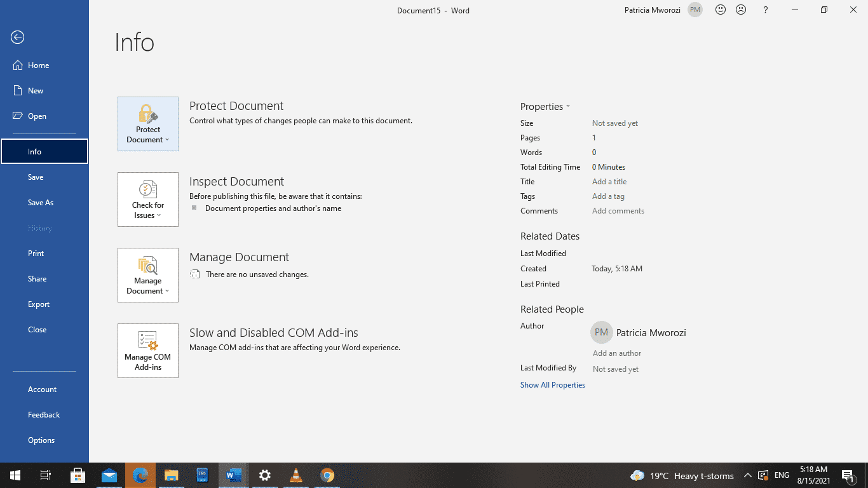Viewport: 868px width, 488px height.
Task: Click the Patricia Mworozi account avatar
Action: point(694,10)
